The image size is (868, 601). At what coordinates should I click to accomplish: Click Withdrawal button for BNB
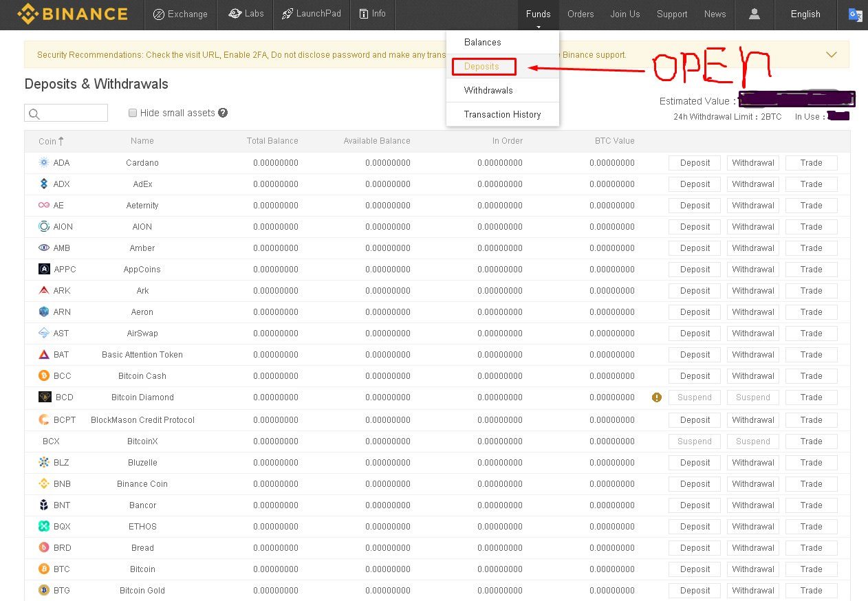753,484
